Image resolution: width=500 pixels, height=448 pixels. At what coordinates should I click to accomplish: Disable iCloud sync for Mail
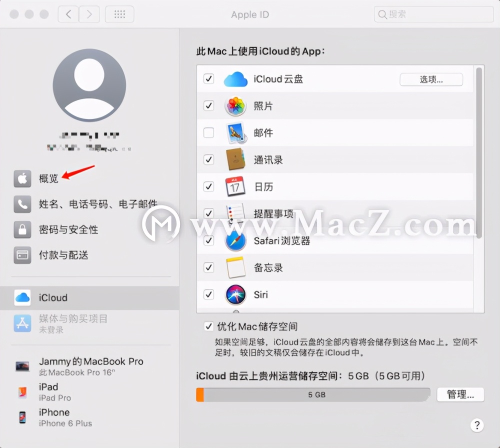[208, 133]
